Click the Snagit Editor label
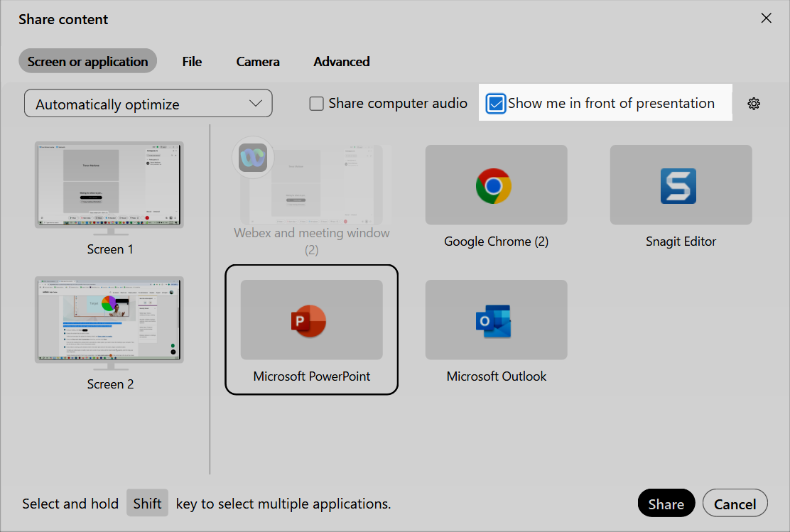 (681, 241)
